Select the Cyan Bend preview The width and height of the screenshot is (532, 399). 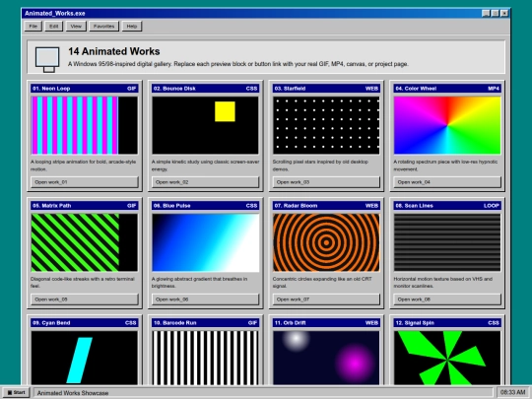click(85, 358)
